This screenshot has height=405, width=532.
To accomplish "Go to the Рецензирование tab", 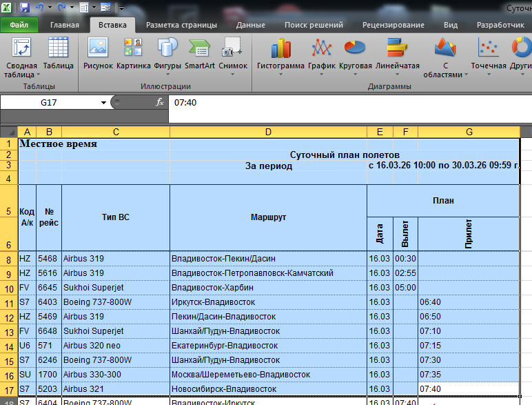I will pyautogui.click(x=393, y=25).
